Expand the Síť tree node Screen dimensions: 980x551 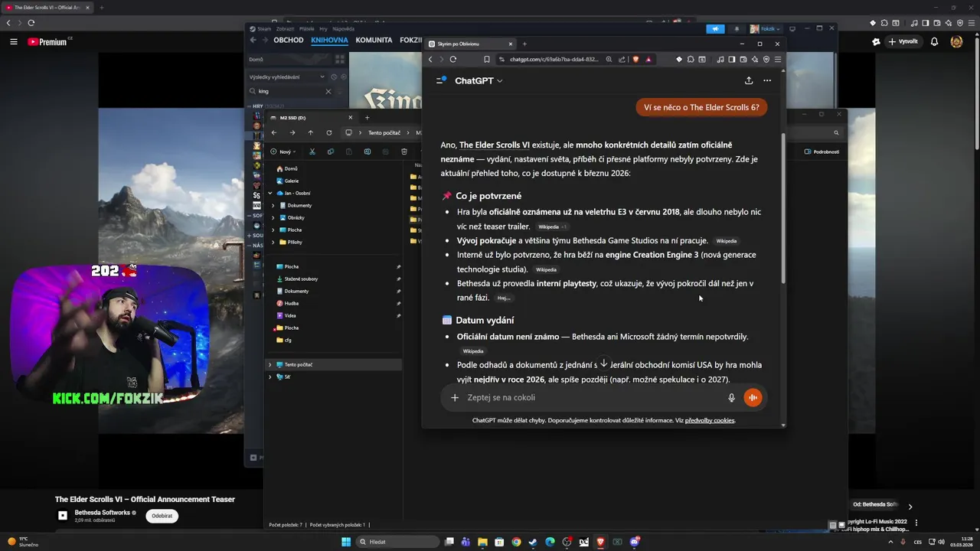click(270, 377)
